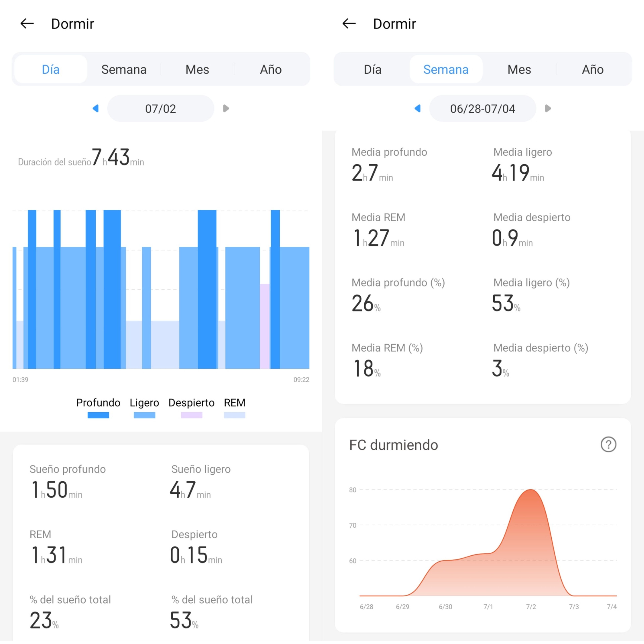Open the 06/28-07/04 week selector
Image resolution: width=644 pixels, height=644 pixels.
(x=482, y=108)
